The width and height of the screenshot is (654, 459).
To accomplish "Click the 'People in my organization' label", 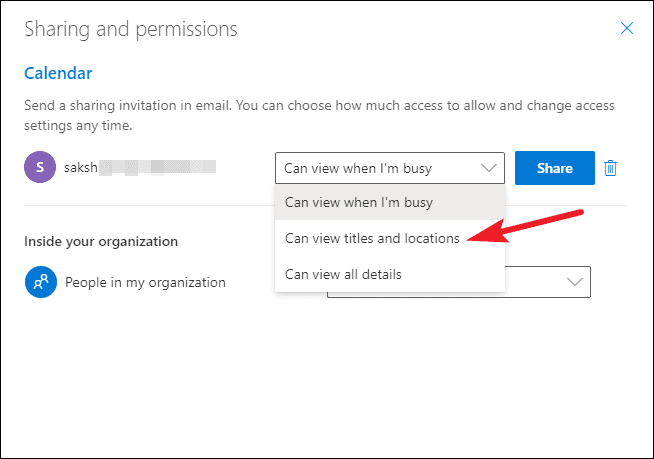I will (x=145, y=282).
